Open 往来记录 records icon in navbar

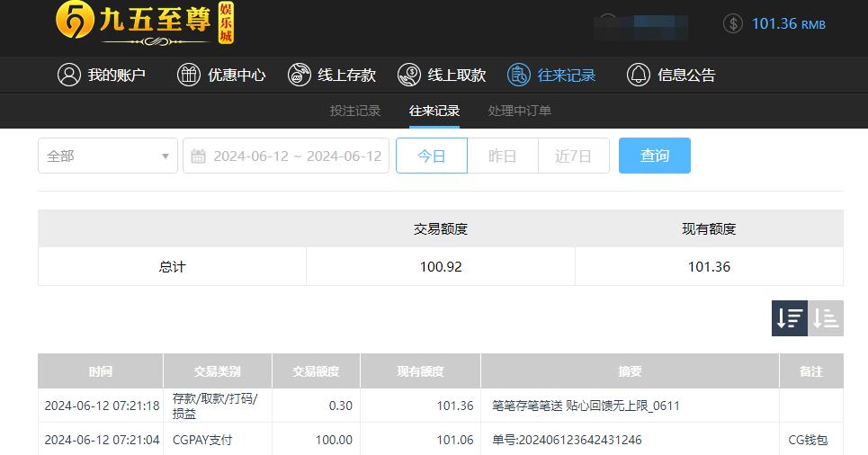(x=519, y=75)
